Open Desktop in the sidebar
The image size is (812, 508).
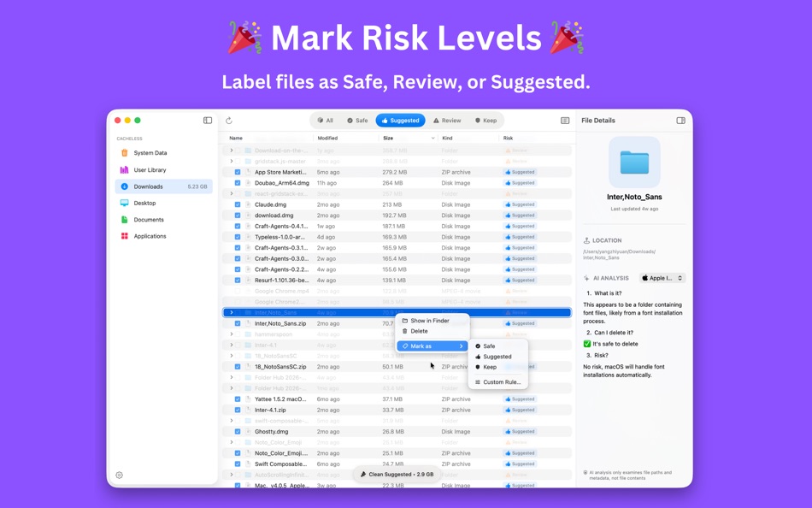[x=163, y=204]
